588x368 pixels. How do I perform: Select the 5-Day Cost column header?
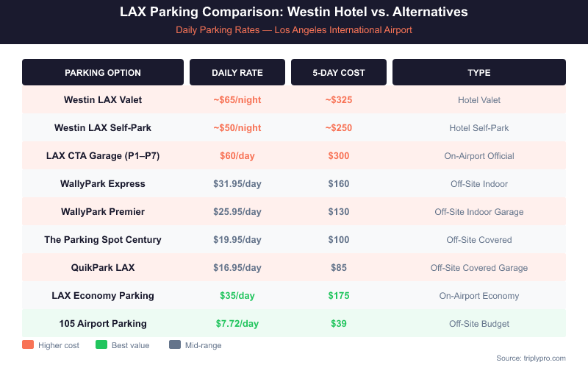click(339, 73)
